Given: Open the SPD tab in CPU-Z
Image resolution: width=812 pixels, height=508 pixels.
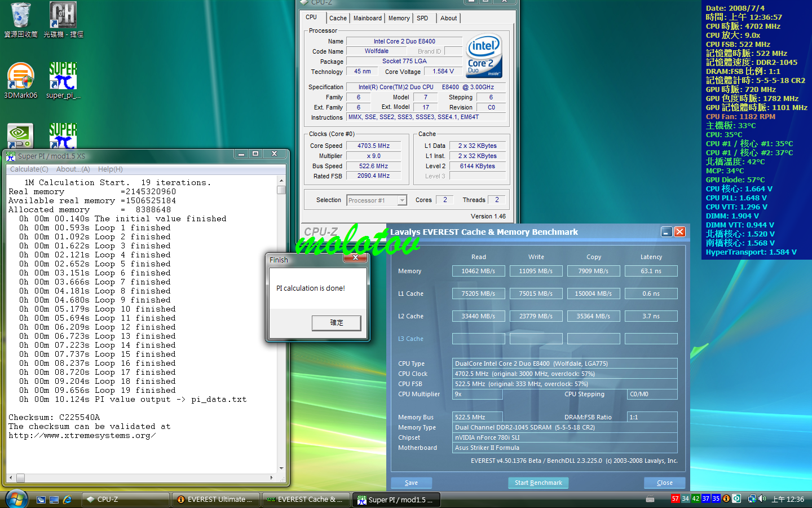Looking at the screenshot, I should 422,18.
